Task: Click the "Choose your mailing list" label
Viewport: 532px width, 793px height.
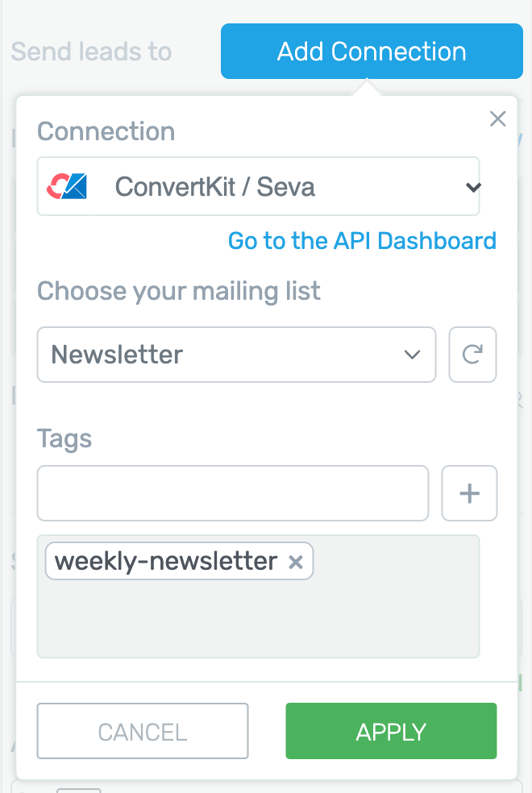Action: (x=179, y=291)
